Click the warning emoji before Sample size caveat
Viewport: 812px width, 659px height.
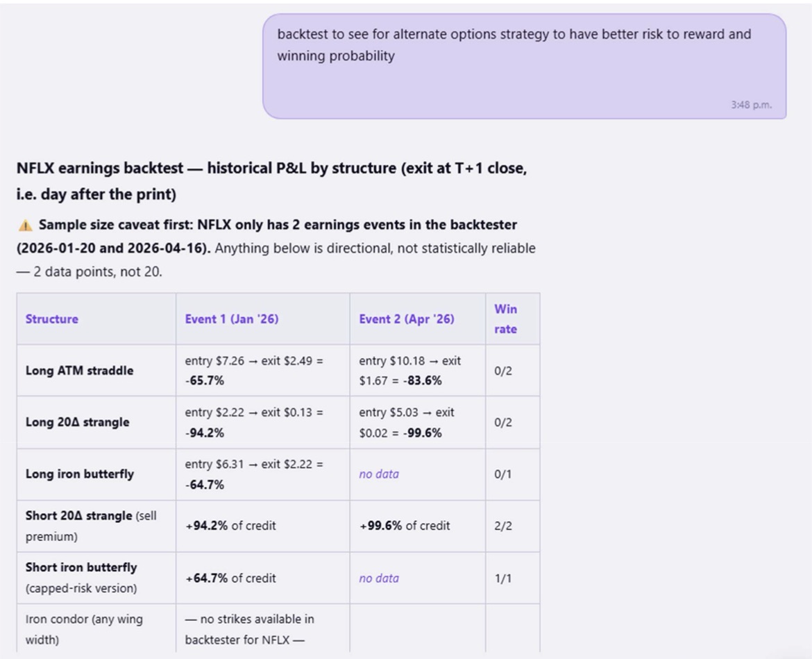pos(25,225)
